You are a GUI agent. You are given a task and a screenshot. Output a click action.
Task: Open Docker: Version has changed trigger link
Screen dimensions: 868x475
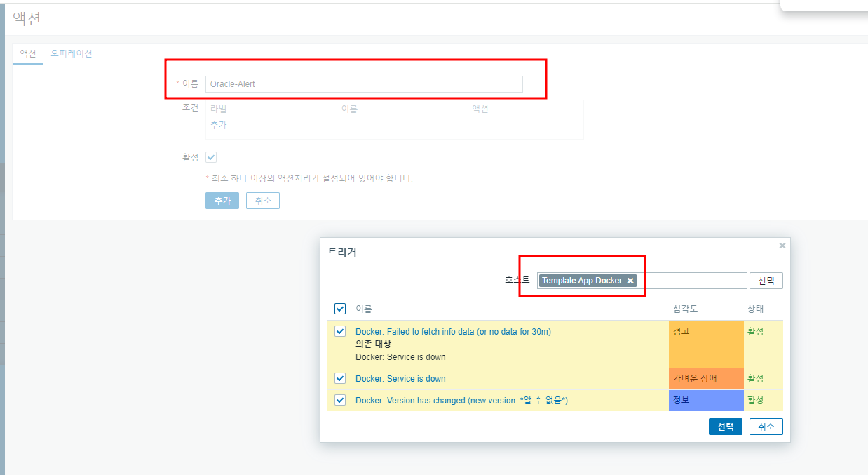461,401
